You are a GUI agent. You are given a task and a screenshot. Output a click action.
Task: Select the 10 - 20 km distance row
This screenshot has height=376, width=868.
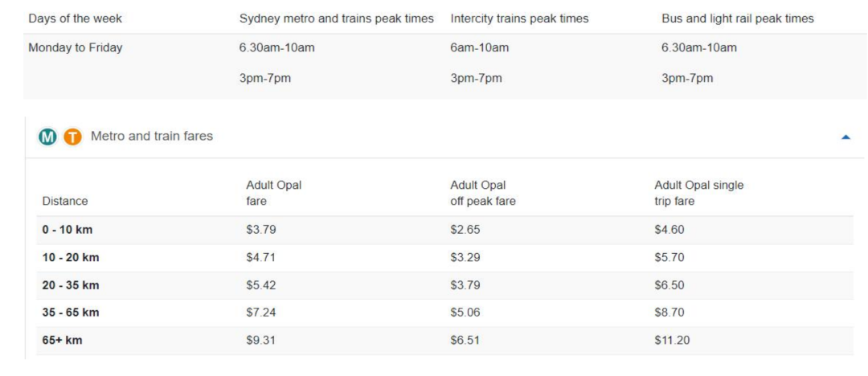[445, 258]
